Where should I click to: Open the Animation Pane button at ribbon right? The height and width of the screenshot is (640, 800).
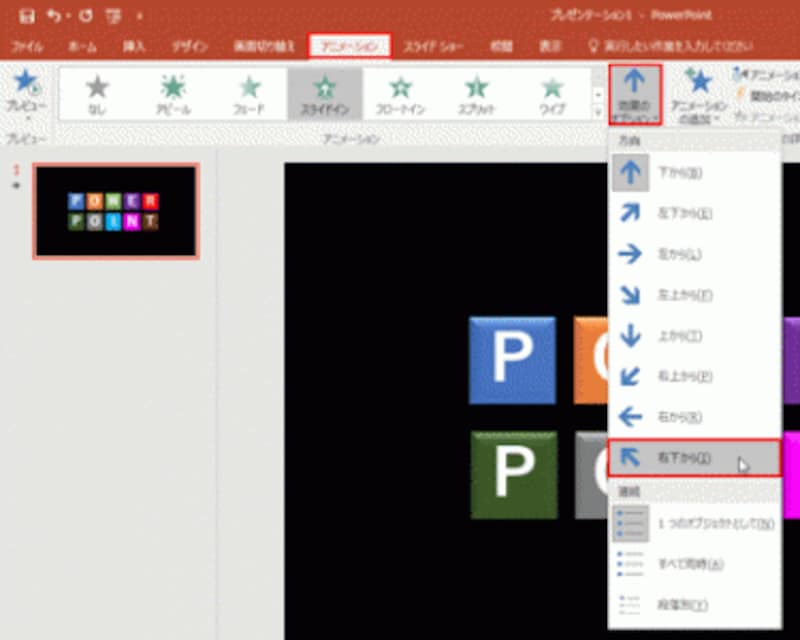[x=766, y=75]
